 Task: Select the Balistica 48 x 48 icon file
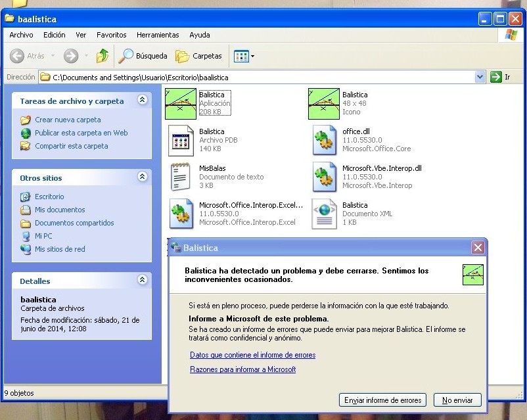(x=324, y=104)
